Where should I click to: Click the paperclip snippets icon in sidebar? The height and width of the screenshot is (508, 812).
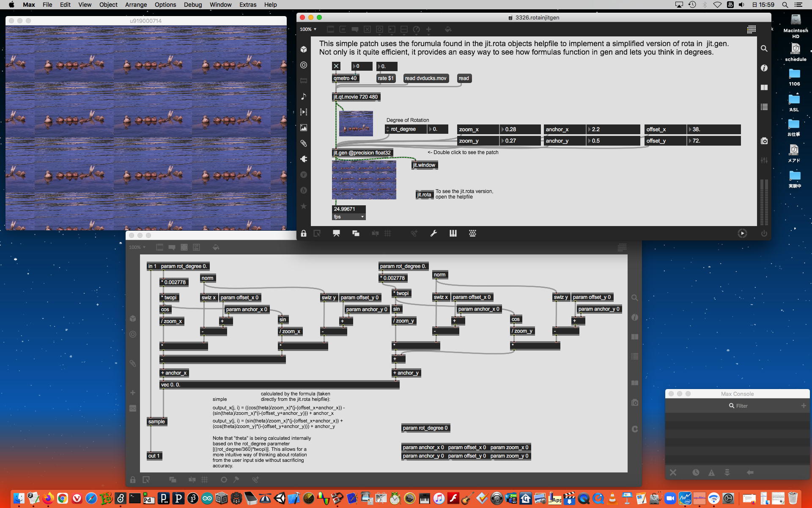[304, 144]
